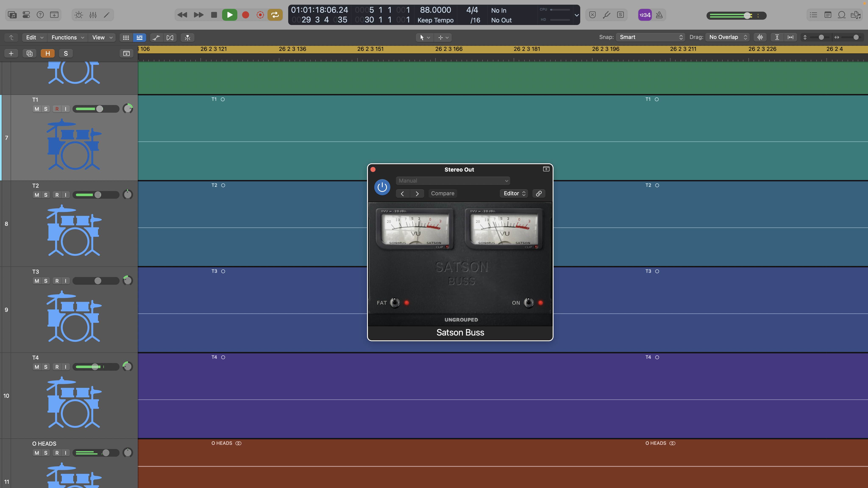Click the Compare button in plugin

pos(443,194)
